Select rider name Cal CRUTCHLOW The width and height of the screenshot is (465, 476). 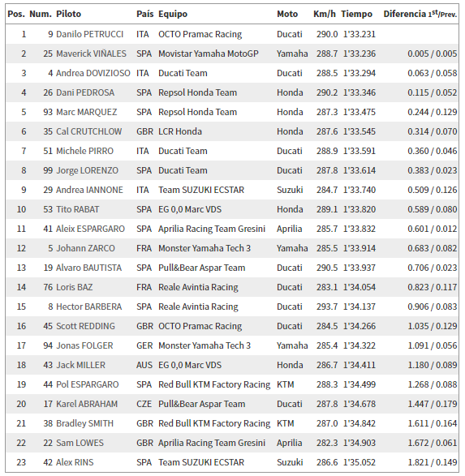89,131
